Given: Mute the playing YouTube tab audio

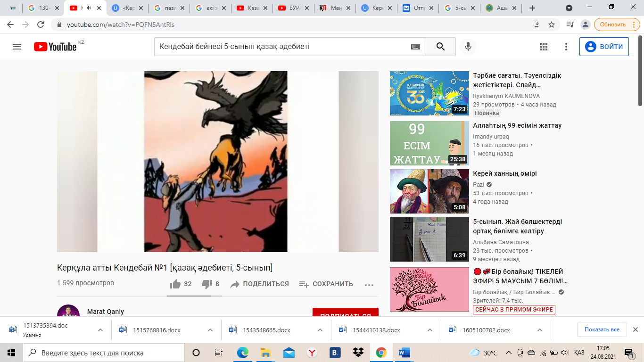Looking at the screenshot, I should pos(89,8).
